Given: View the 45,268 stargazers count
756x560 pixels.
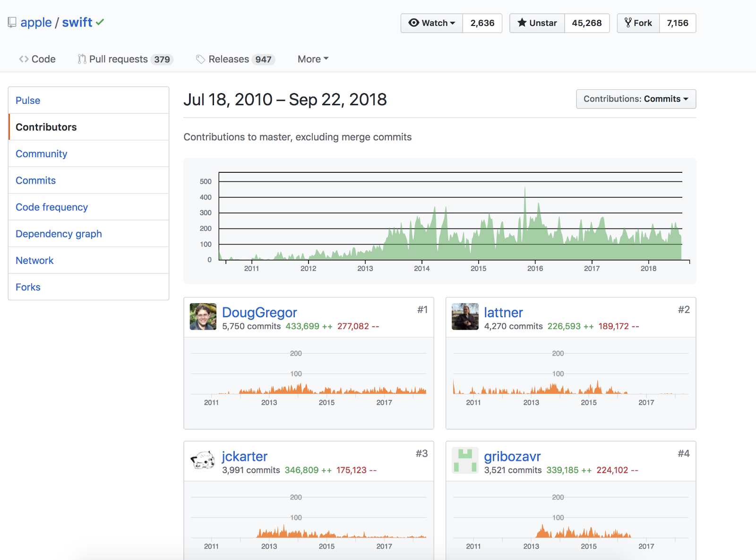Looking at the screenshot, I should click(587, 23).
